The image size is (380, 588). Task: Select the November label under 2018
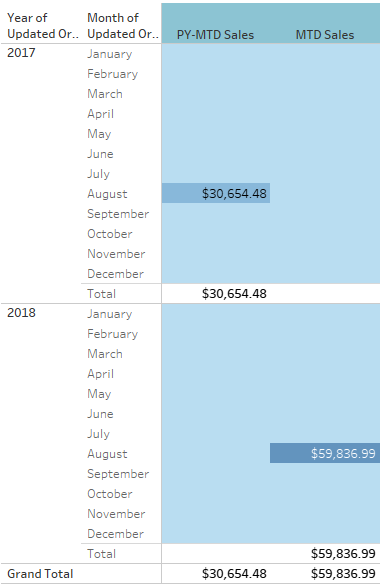click(x=116, y=514)
